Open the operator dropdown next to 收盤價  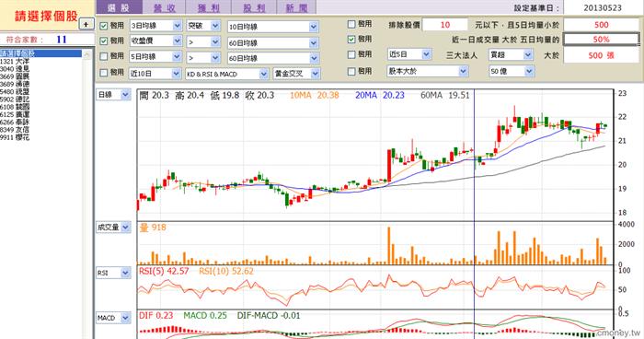pos(203,42)
